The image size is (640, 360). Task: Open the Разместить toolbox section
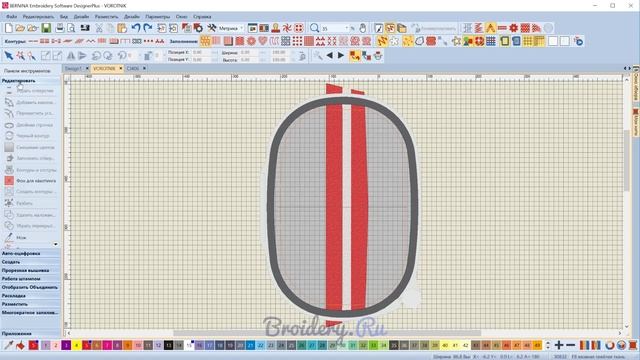click(30, 304)
